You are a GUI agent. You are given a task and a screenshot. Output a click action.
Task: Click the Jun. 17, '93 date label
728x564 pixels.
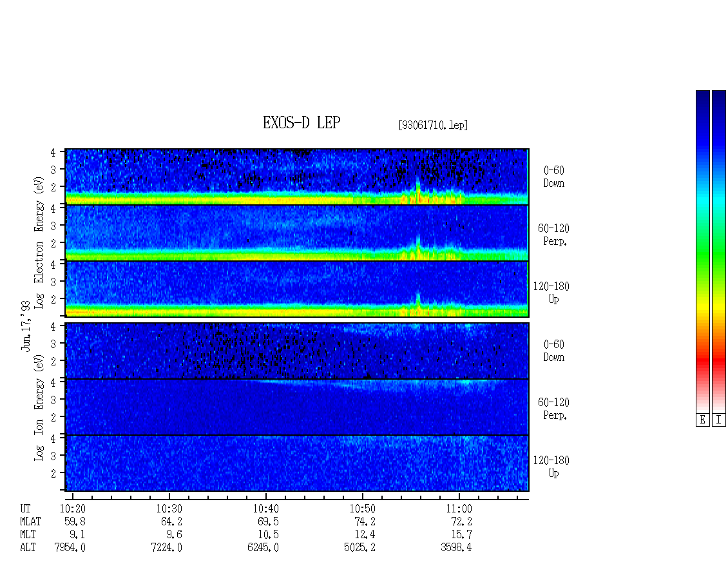[26, 326]
